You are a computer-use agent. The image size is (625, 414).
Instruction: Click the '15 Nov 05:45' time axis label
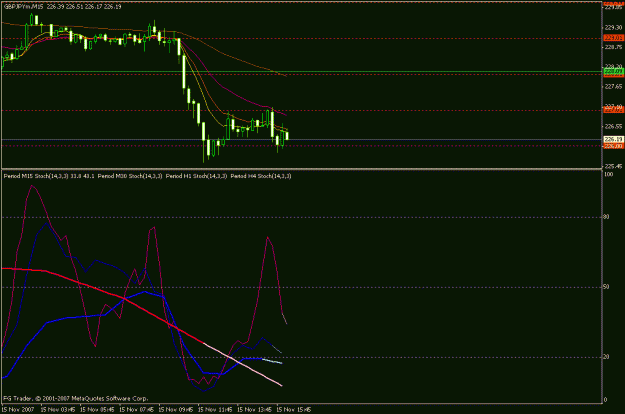pos(97,409)
